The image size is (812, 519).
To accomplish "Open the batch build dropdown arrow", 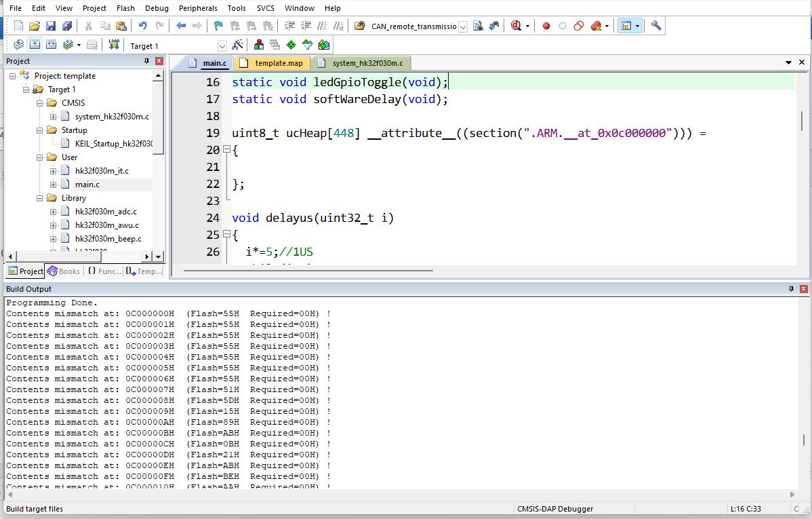I will pos(79,45).
